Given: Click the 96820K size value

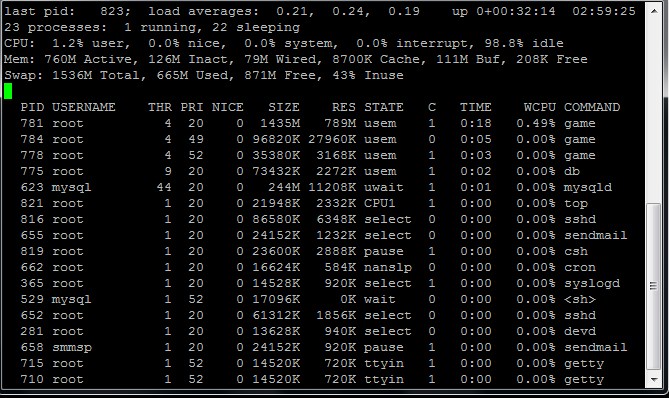Looking at the screenshot, I should [276, 139].
